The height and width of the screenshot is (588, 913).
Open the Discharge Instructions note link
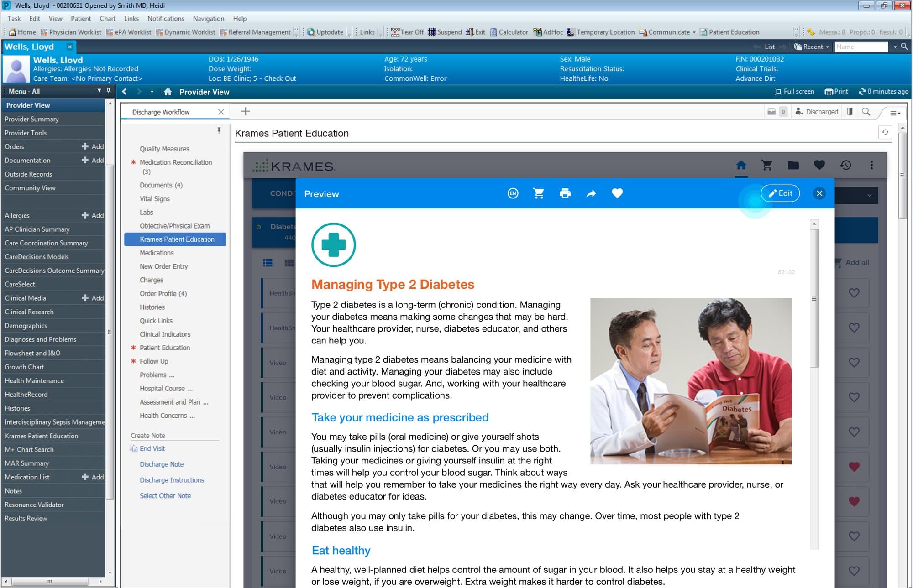click(x=172, y=480)
